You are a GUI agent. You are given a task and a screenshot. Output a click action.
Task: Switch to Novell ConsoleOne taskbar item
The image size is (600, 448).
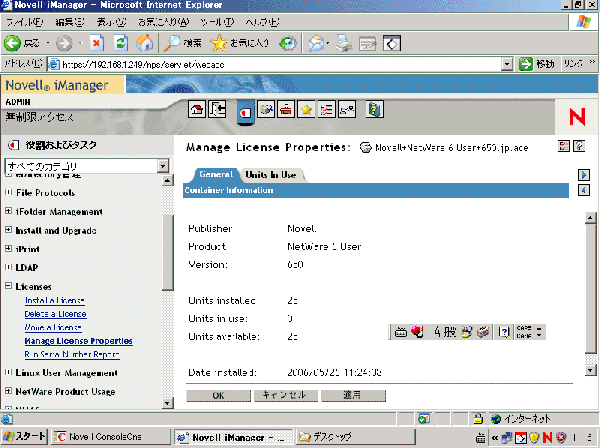[x=111, y=437]
